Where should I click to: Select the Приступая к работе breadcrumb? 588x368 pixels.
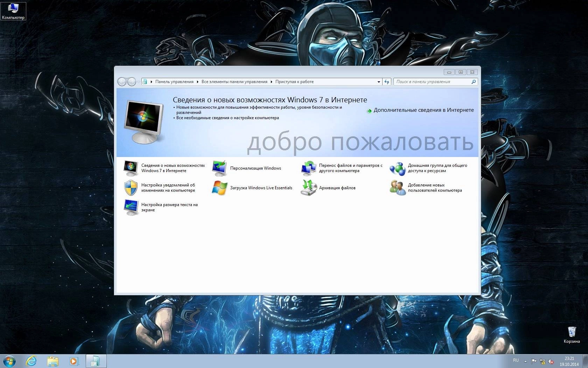pyautogui.click(x=294, y=82)
